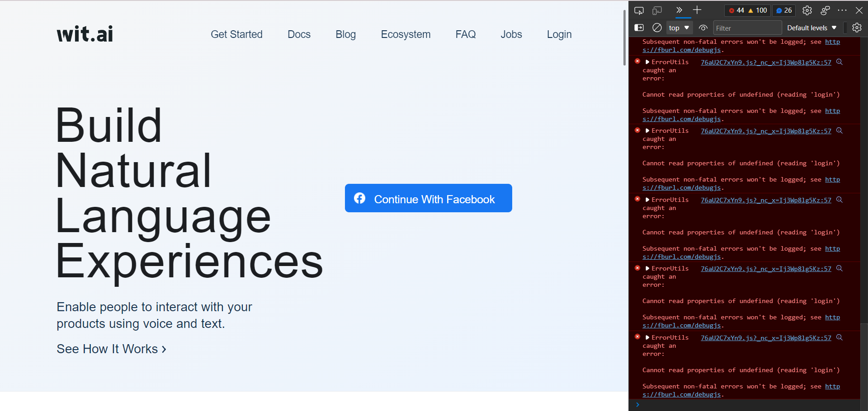This screenshot has width=868, height=411.
Task: Open the DevTools three-dots customize menu
Action: 842,10
